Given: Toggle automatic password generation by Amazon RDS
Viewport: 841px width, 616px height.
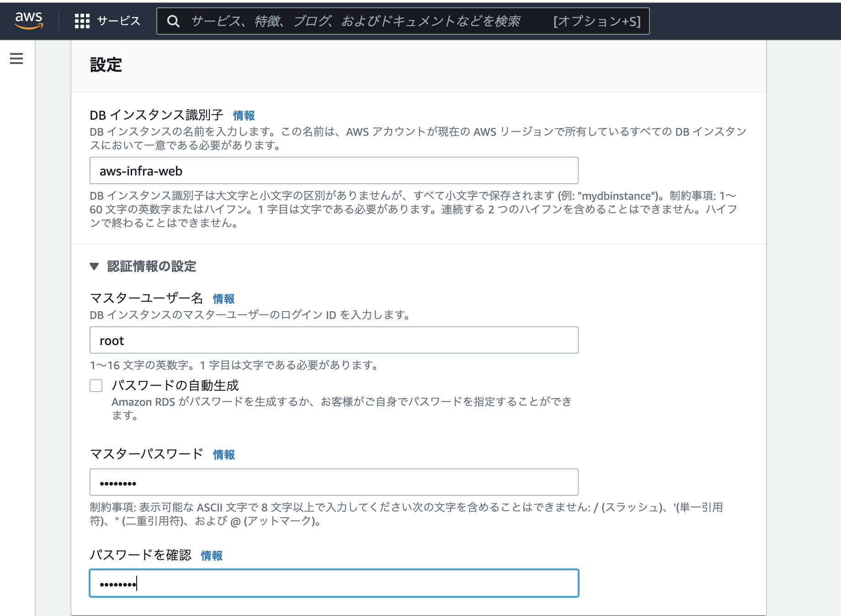Looking at the screenshot, I should (96, 386).
